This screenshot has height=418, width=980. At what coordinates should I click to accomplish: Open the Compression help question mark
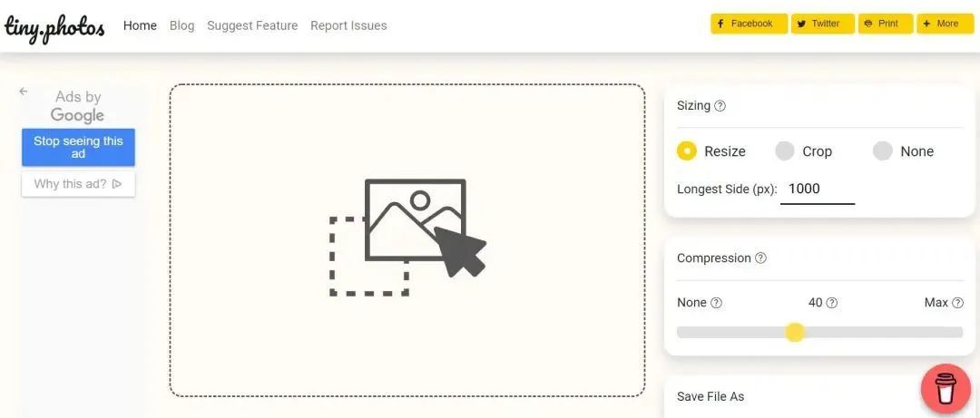tap(760, 258)
